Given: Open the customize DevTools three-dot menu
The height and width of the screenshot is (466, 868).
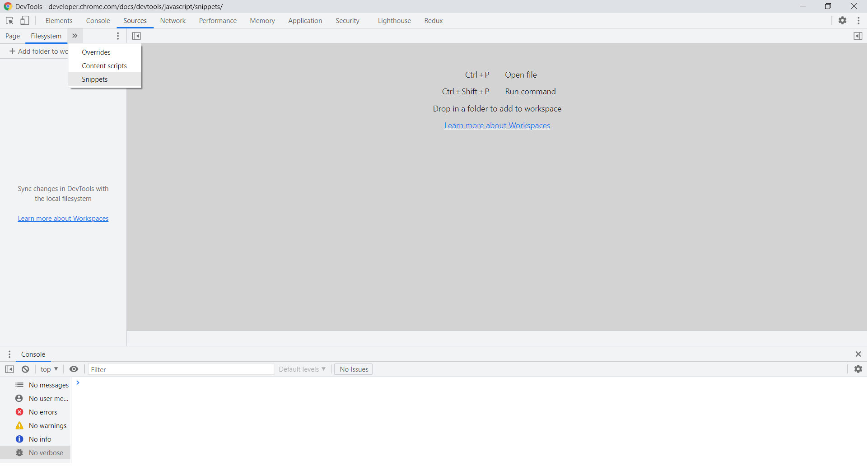Looking at the screenshot, I should (859, 20).
